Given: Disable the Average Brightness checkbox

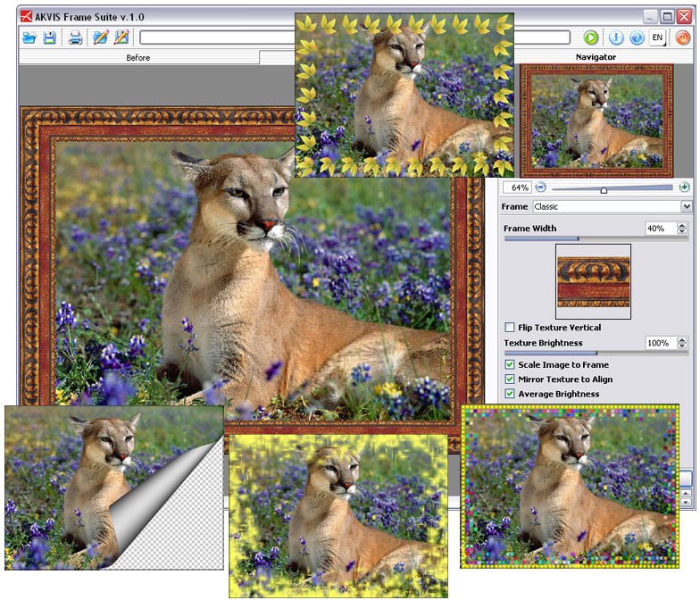Looking at the screenshot, I should point(509,394).
